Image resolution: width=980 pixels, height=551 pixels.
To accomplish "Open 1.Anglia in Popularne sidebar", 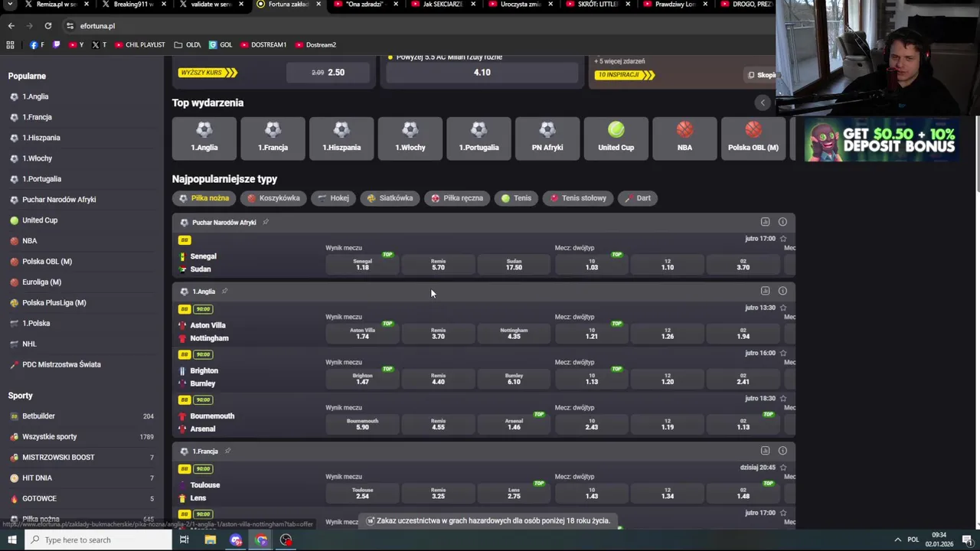I will click(35, 96).
